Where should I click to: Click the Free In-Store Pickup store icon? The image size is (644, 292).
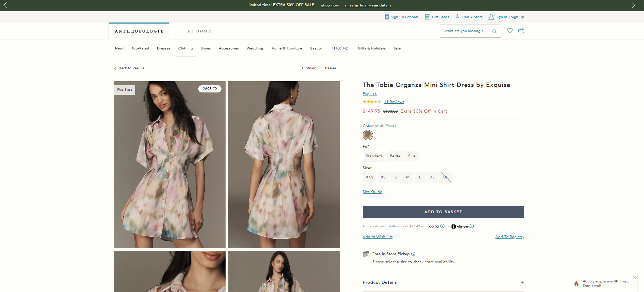[x=366, y=254]
